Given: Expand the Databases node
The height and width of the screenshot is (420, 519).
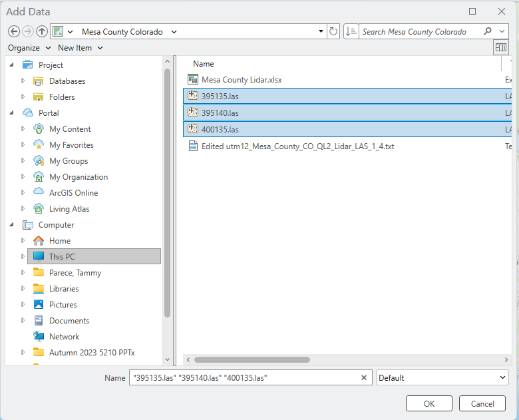Looking at the screenshot, I should click(23, 81).
